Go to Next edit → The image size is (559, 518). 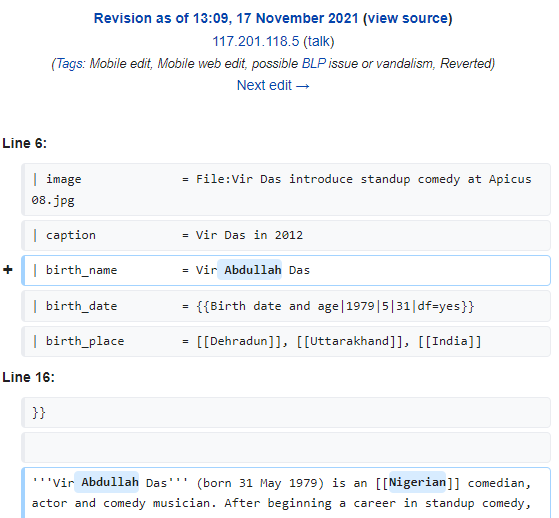[273, 86]
